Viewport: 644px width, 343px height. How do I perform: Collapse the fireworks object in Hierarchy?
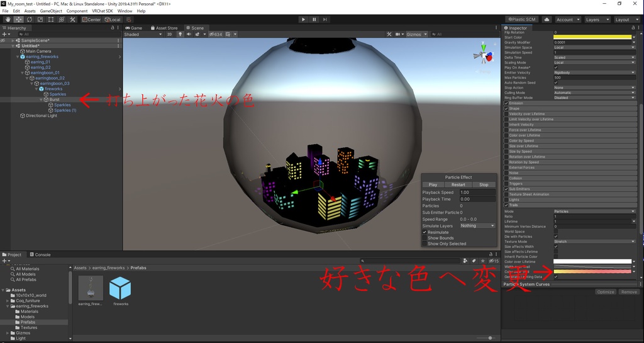(36, 89)
